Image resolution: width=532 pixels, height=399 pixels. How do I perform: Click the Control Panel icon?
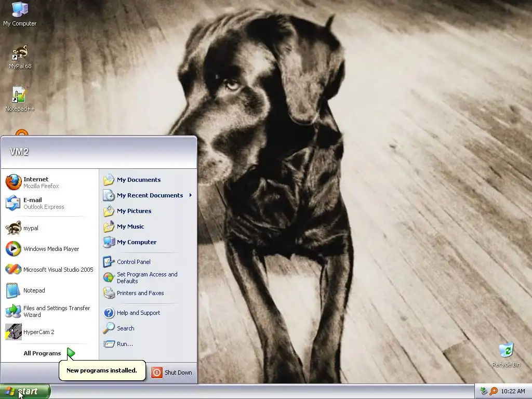109,262
